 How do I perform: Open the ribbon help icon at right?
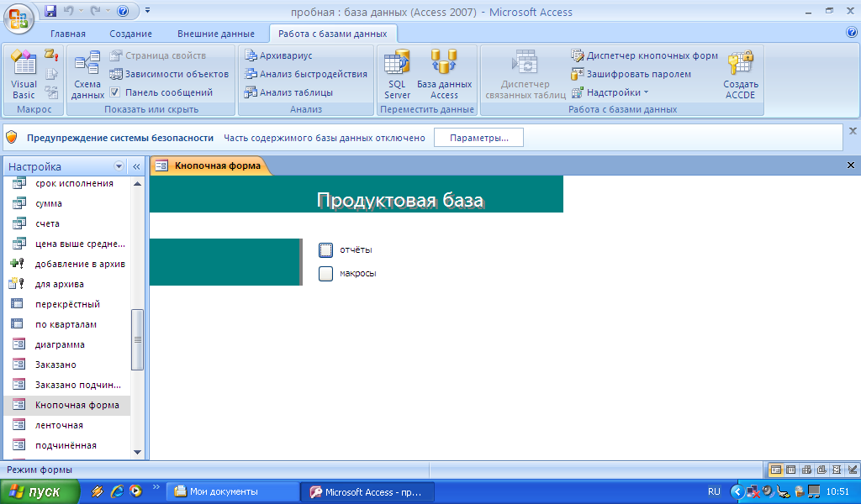tap(852, 33)
